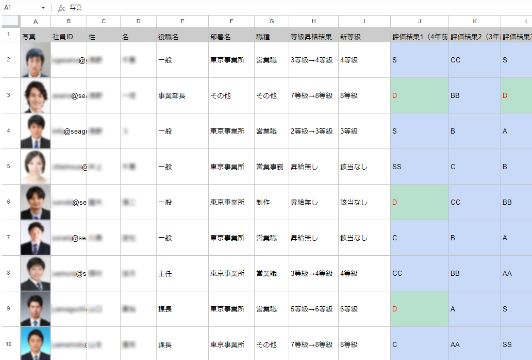Click the 事業部長 cell in row 3
532x360 pixels.
click(x=183, y=96)
